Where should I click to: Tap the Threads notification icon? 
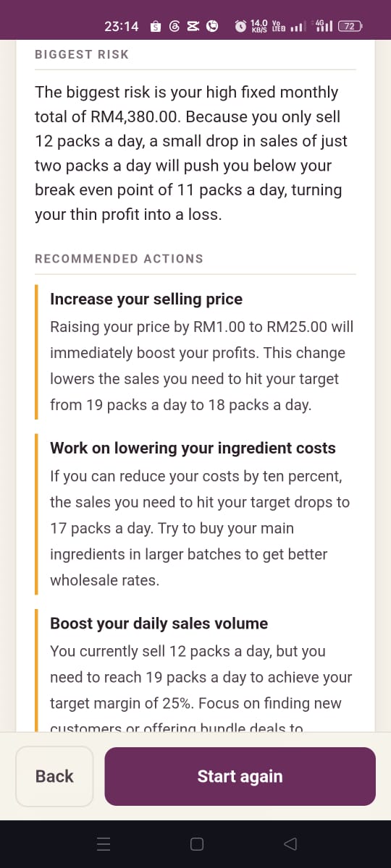(175, 27)
